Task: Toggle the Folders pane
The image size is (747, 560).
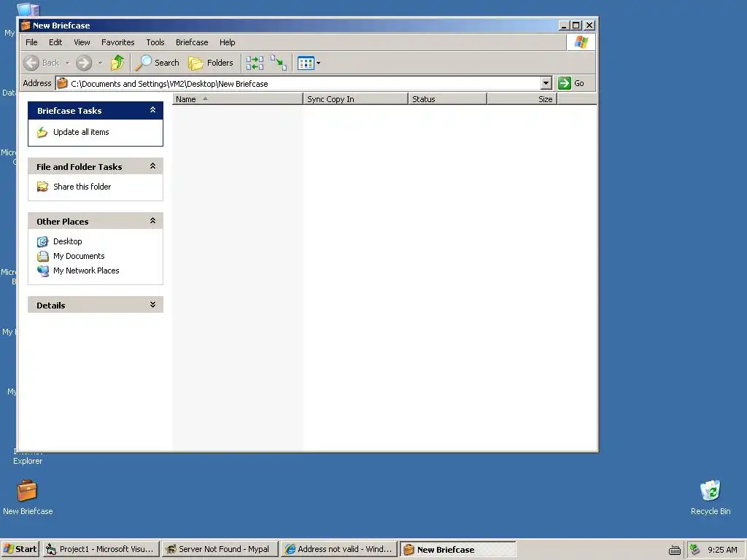Action: pyautogui.click(x=211, y=63)
